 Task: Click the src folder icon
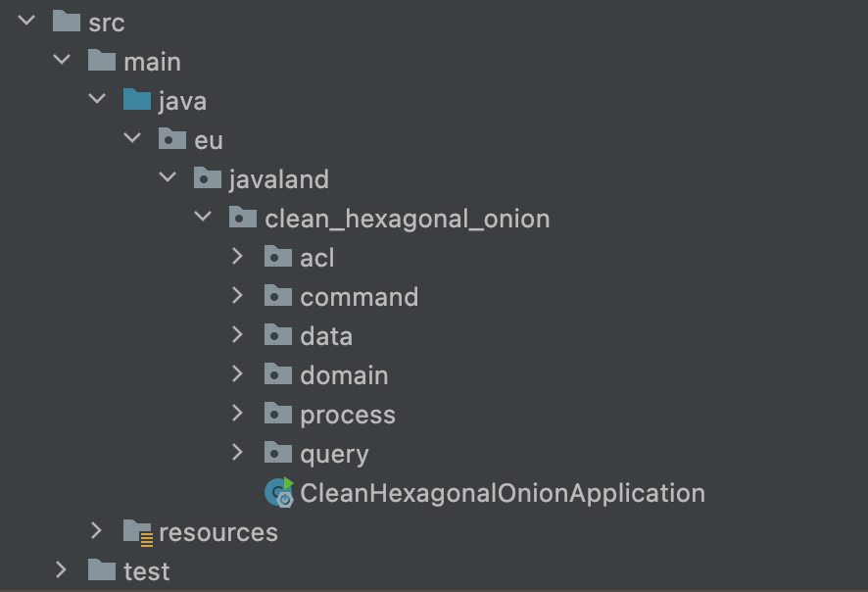click(x=67, y=21)
